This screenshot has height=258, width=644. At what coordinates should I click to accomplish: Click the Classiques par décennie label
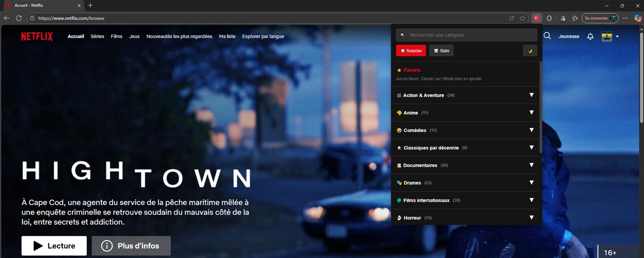(431, 148)
